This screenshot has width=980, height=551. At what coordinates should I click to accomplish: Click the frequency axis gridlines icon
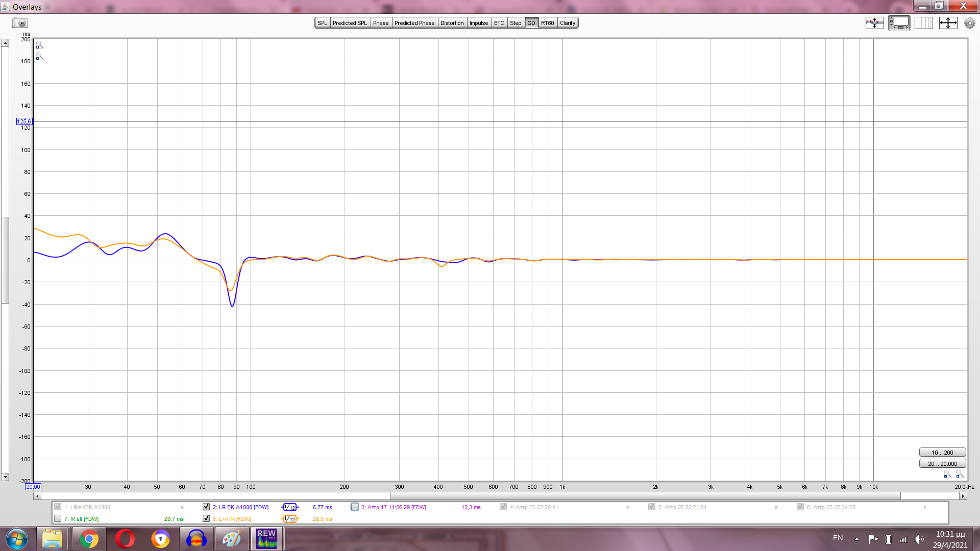[x=923, y=23]
